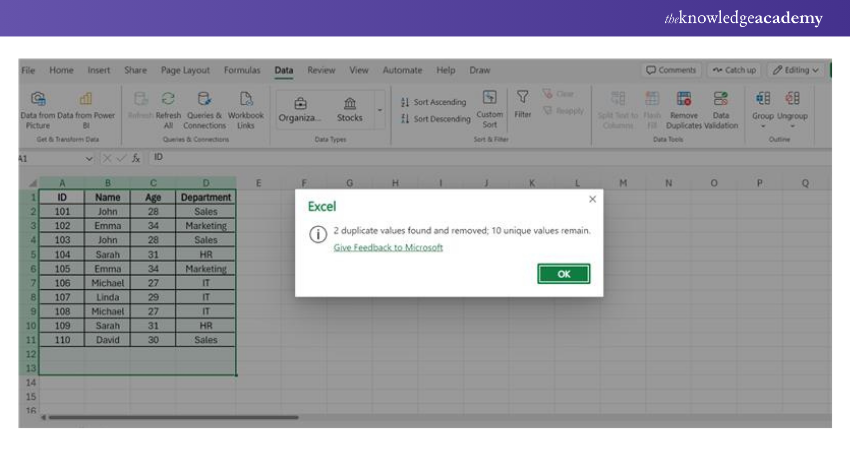Viewport: 850px width, 450px height.
Task: Click Data from Picture icon
Action: (38, 99)
